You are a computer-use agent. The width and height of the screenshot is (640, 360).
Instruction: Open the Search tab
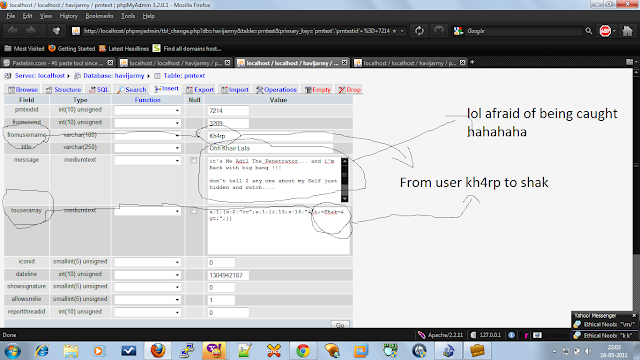click(131, 89)
